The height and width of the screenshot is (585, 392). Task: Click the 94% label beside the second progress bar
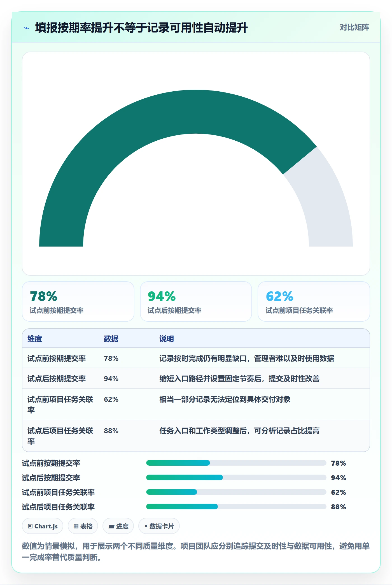(x=339, y=478)
